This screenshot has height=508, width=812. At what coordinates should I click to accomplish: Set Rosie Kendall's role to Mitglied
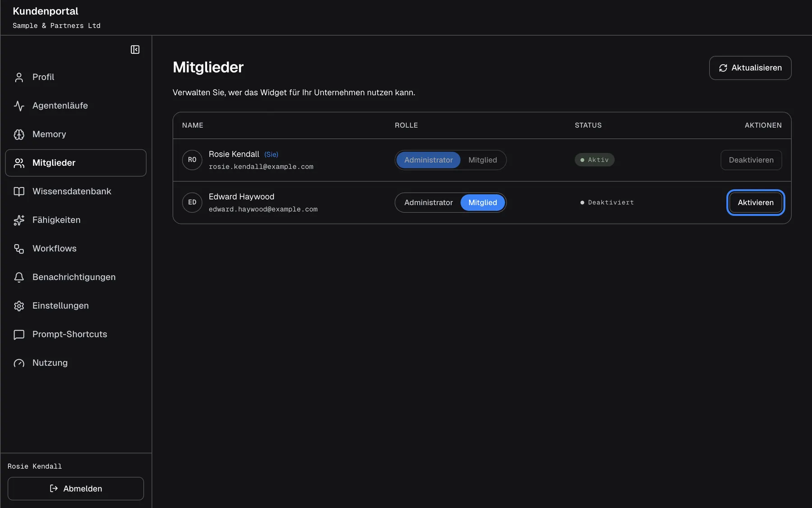click(x=483, y=160)
